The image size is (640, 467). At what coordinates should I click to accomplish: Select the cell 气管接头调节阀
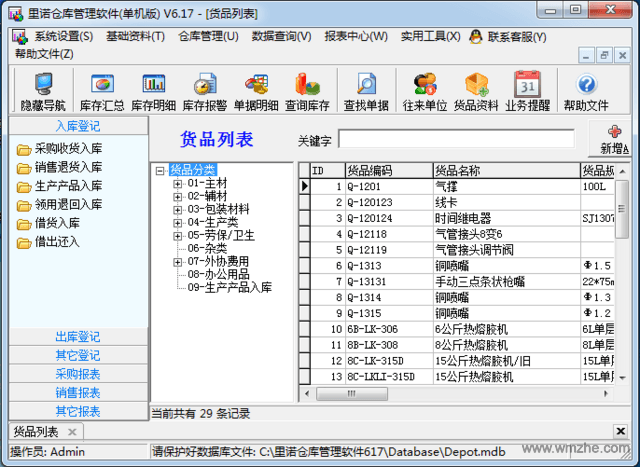click(507, 250)
